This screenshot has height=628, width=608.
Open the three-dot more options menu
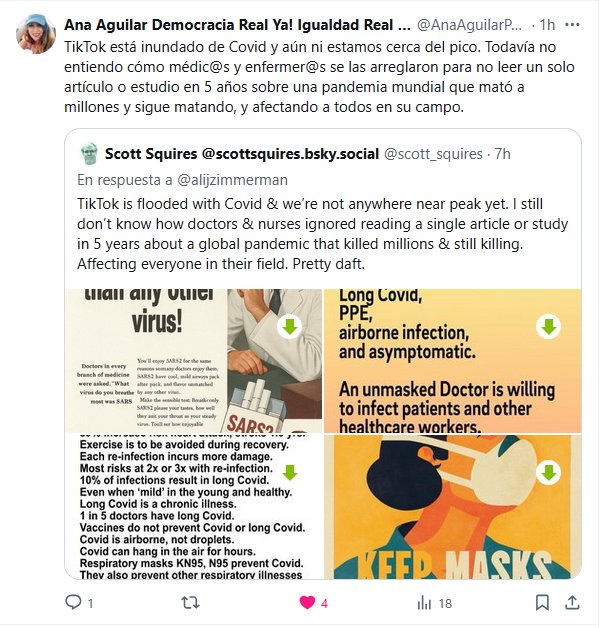(572, 25)
